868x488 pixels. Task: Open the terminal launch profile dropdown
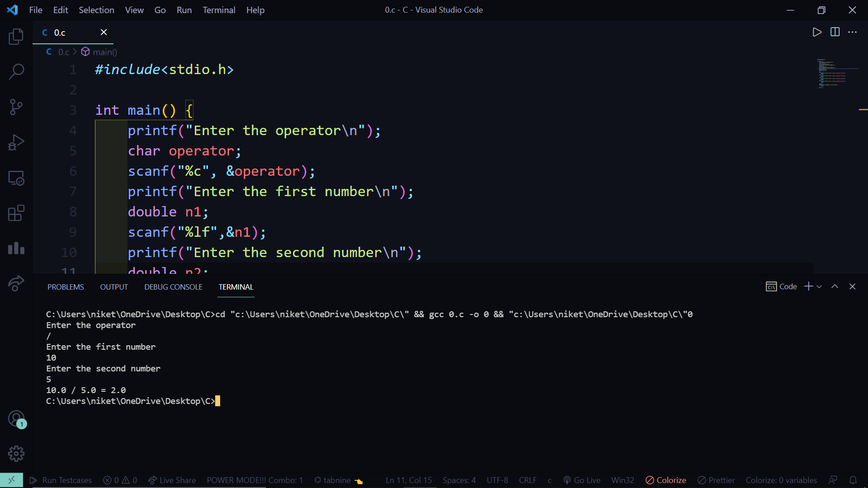(819, 286)
